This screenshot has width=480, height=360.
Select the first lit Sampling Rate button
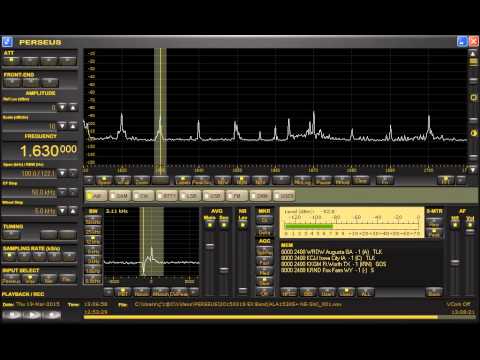pyautogui.click(x=9, y=256)
